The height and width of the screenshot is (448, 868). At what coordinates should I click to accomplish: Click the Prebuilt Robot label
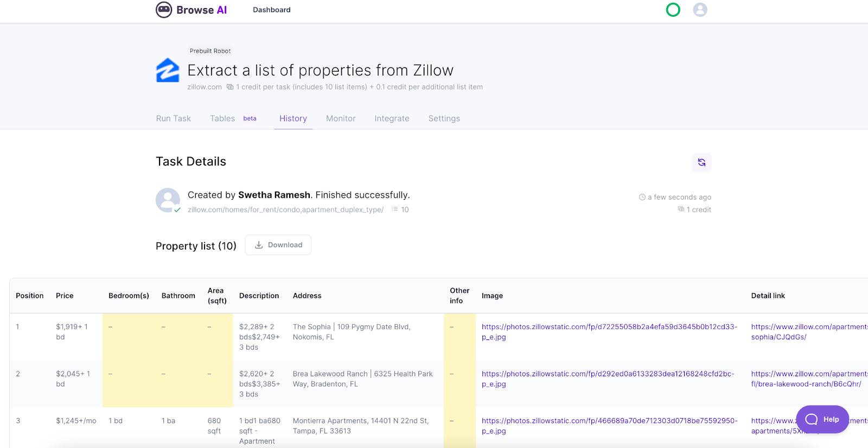pos(210,51)
